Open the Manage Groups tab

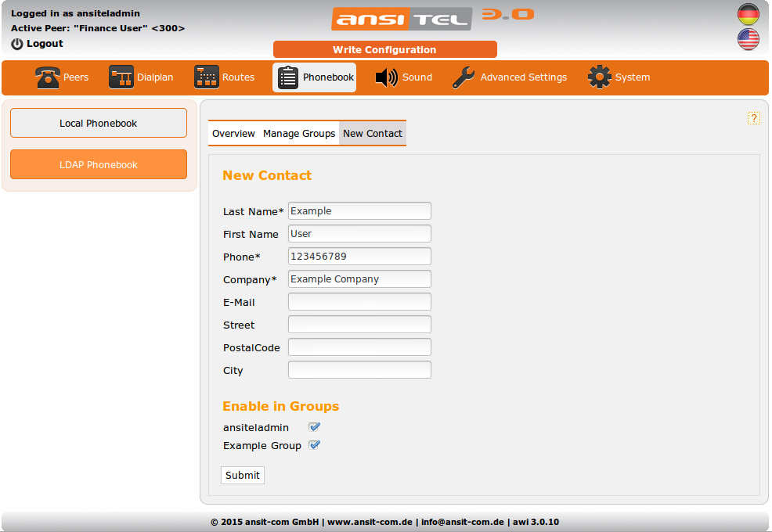pyautogui.click(x=299, y=134)
